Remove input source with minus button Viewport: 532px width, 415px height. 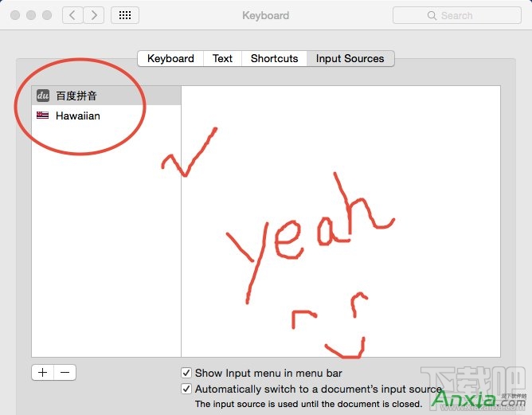(x=65, y=373)
